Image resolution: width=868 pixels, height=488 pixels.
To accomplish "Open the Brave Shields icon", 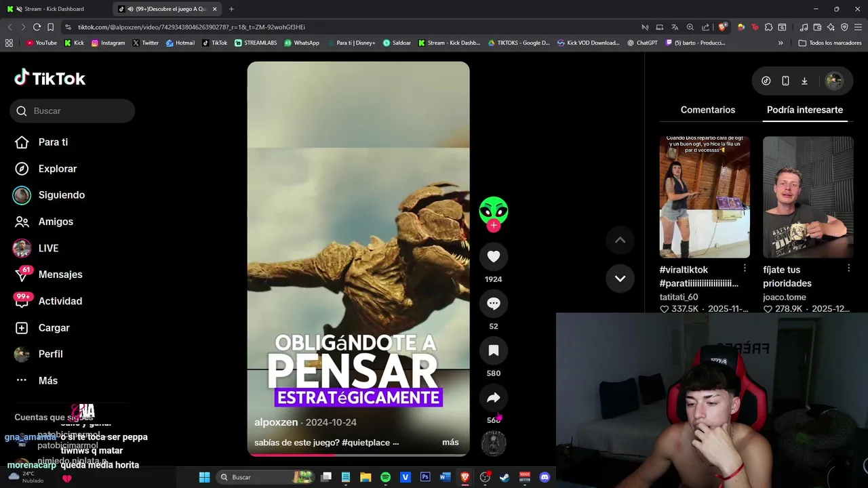I will [723, 27].
